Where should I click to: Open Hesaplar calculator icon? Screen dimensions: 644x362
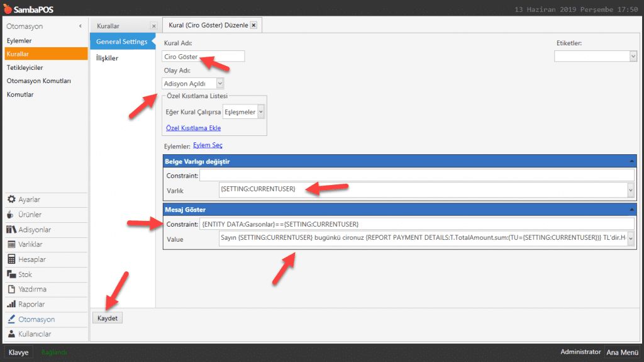click(x=11, y=259)
